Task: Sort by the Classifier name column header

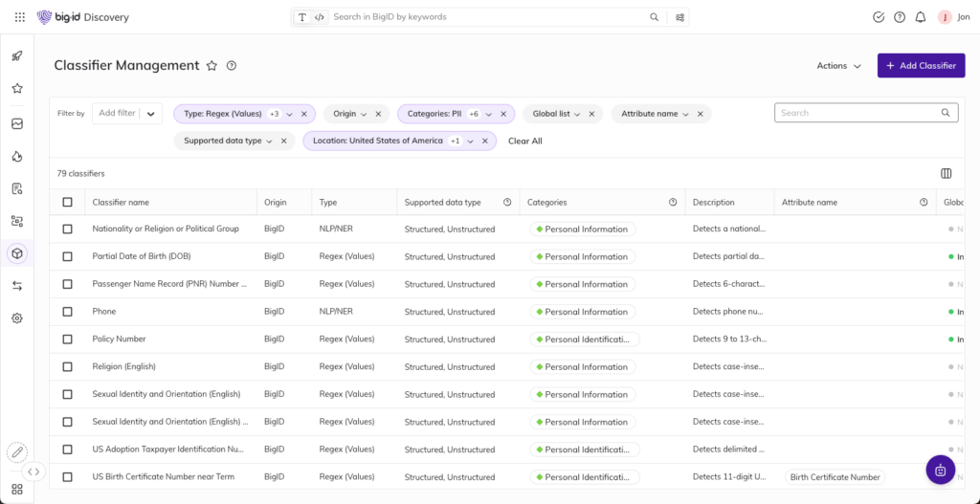Action: click(121, 202)
